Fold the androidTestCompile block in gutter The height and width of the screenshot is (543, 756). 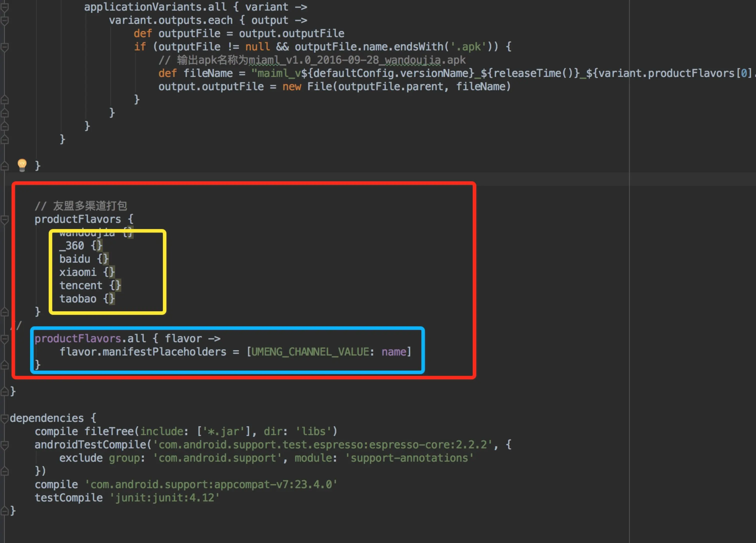[4, 445]
